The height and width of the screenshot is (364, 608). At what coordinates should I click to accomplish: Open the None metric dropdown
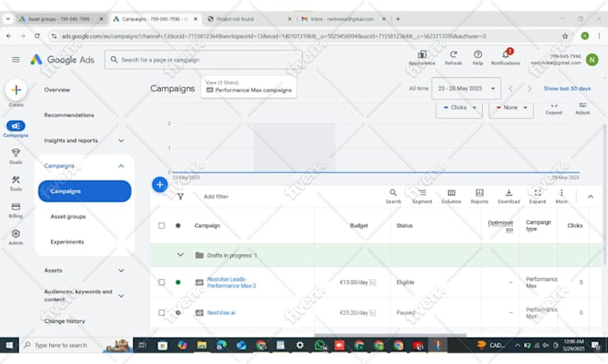tap(511, 107)
